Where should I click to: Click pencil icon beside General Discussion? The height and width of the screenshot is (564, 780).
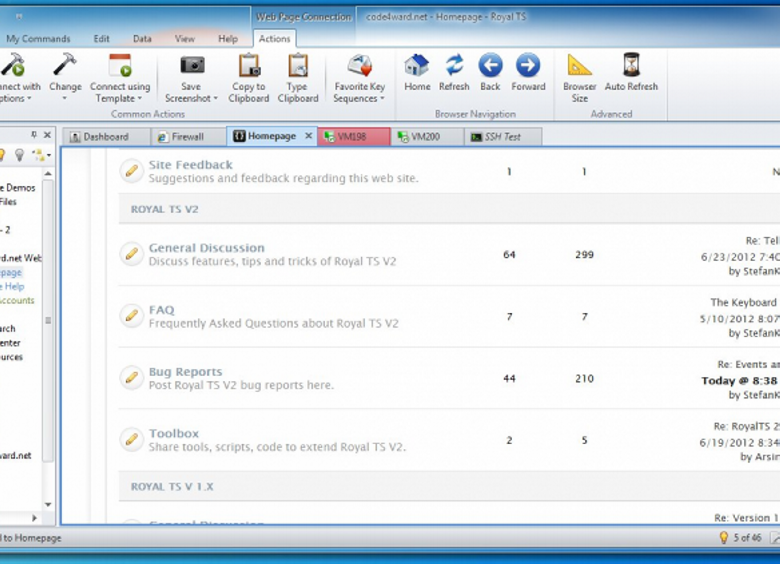[x=132, y=254]
